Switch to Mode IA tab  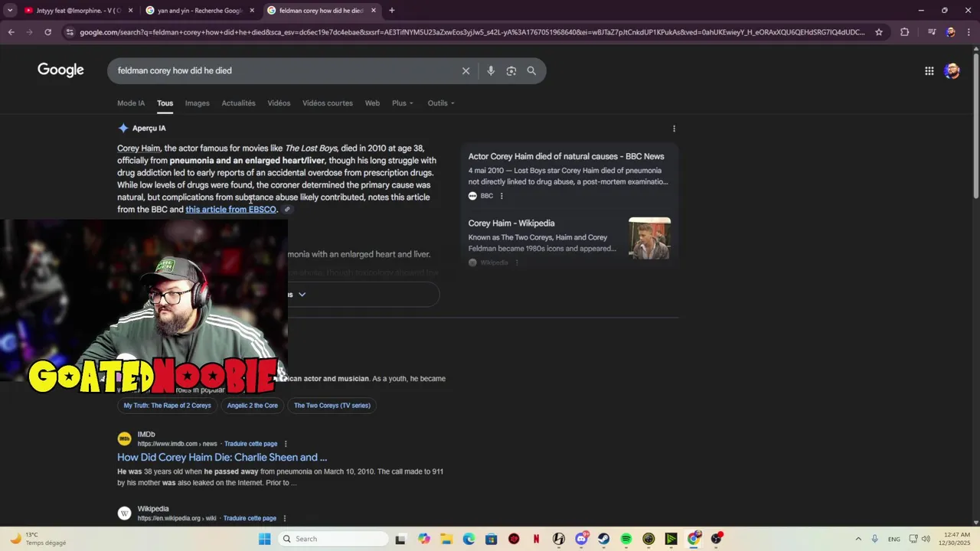131,103
